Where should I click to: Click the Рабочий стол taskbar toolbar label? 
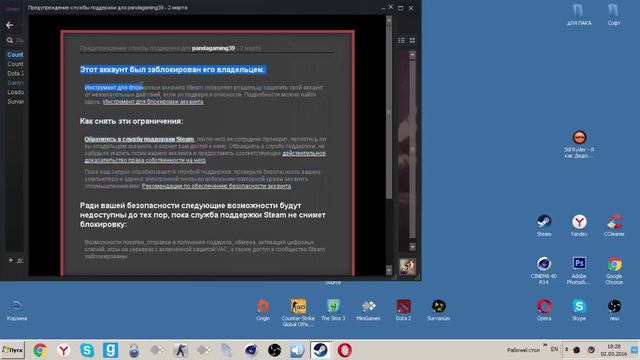coord(523,350)
